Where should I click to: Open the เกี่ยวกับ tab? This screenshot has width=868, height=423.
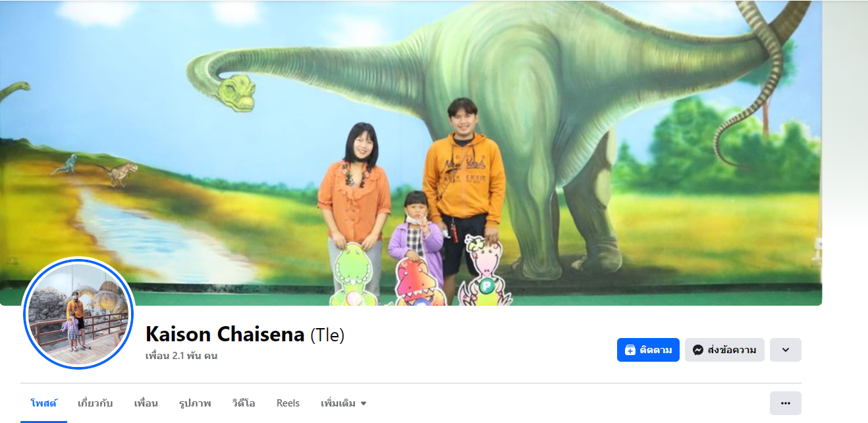click(95, 403)
